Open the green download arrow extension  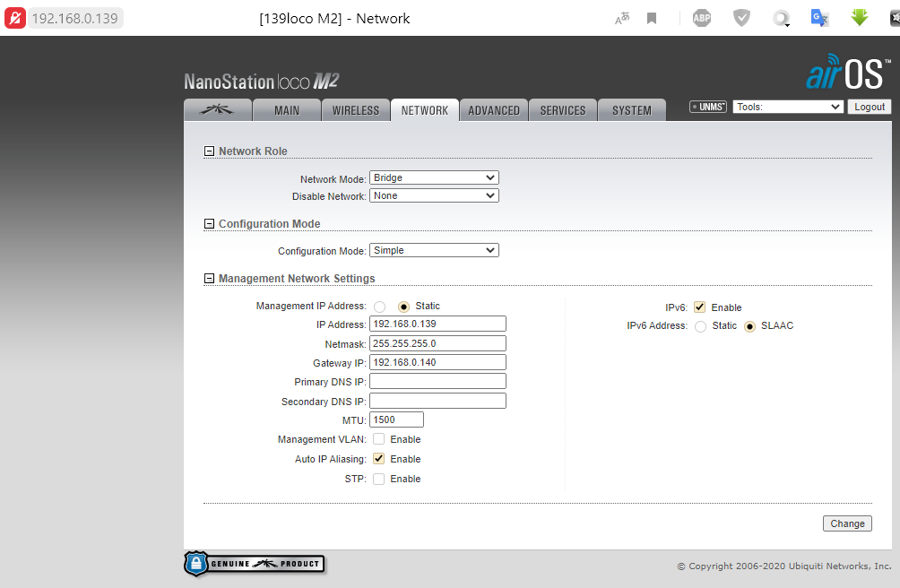860,18
